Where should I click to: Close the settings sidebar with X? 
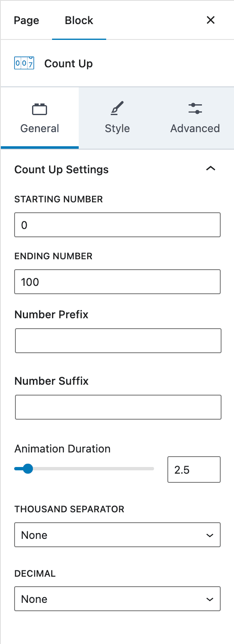pyautogui.click(x=211, y=20)
